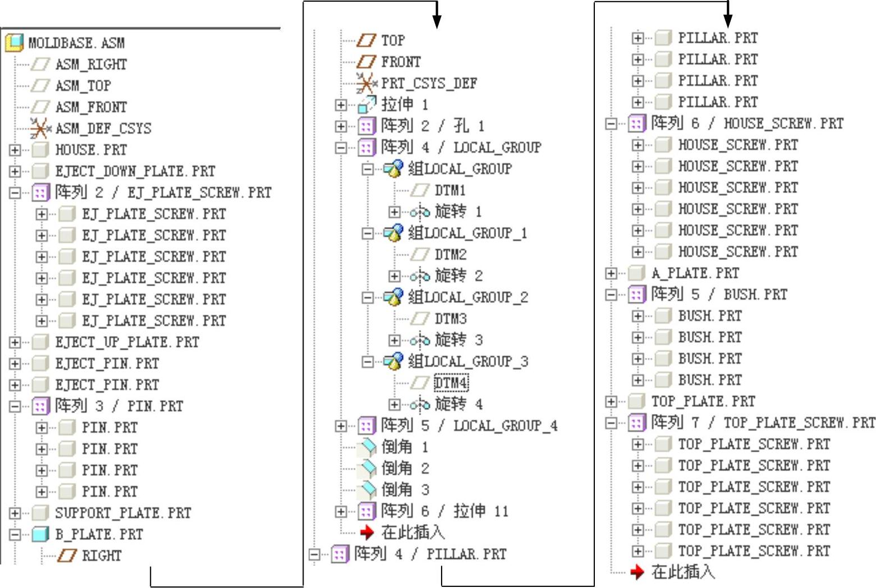This screenshot has width=876, height=588.
Task: Click the ASM_DEF_CSYS coordinate system icon
Action: point(40,128)
